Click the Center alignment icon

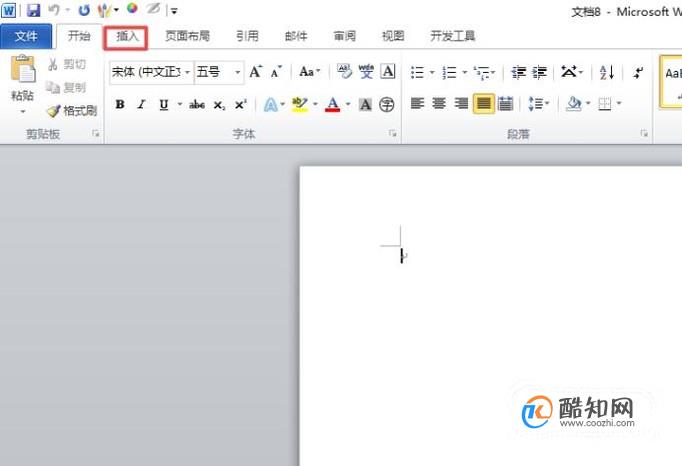439,104
